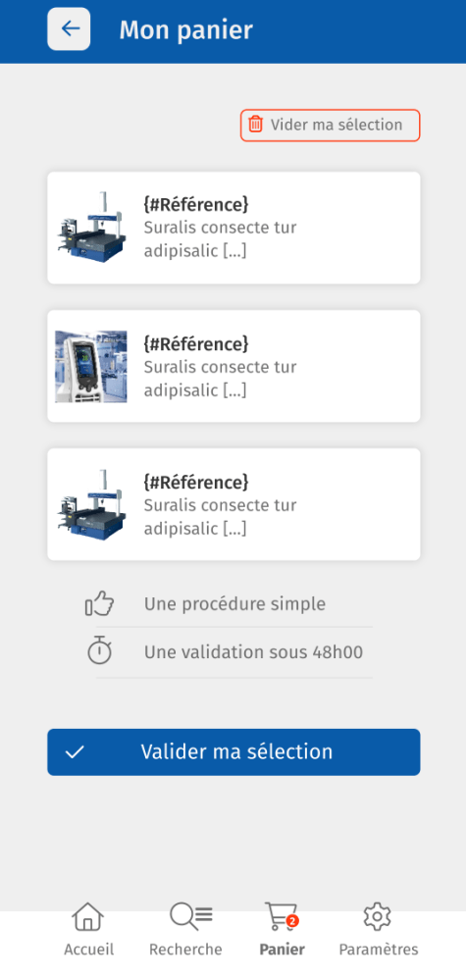
Task: Empty selection with Vider ma sélection
Action: point(331,125)
